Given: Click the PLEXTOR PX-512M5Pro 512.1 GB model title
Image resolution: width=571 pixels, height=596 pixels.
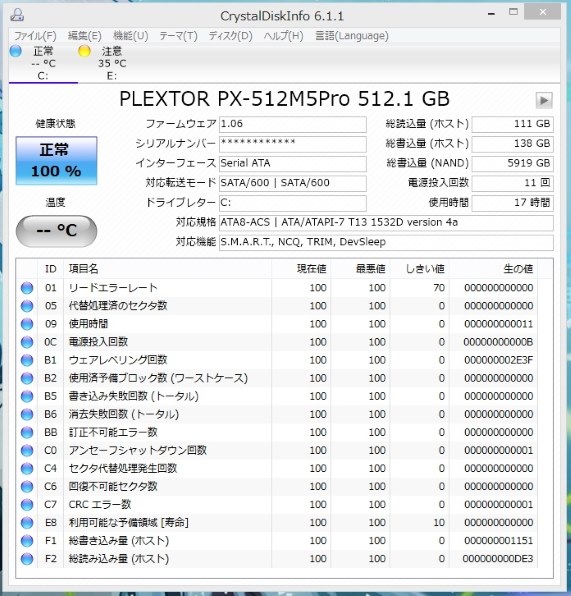Looking at the screenshot, I should tap(284, 99).
